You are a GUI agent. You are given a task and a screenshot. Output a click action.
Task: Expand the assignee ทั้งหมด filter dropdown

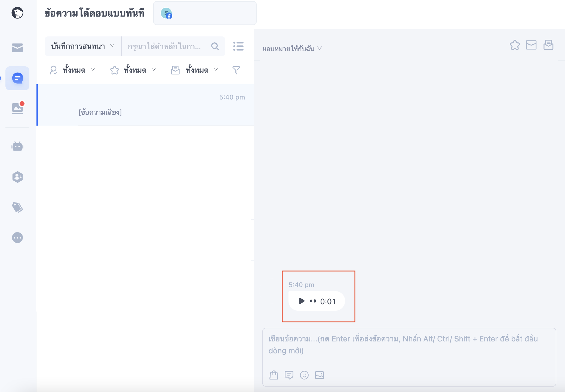(72, 70)
